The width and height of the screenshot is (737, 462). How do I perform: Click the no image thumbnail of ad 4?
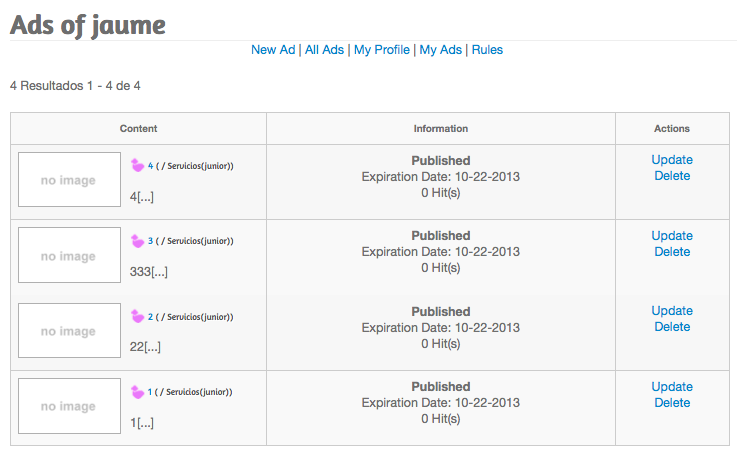pyautogui.click(x=70, y=180)
